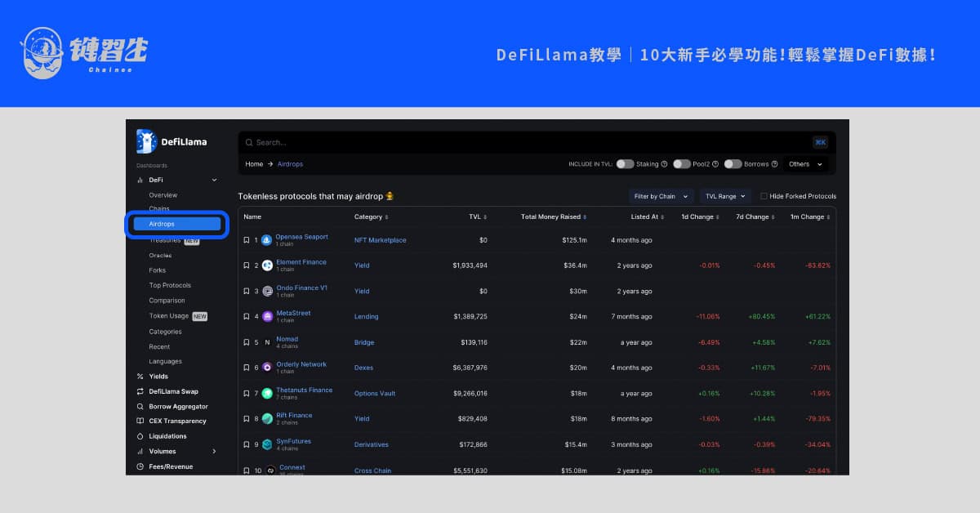This screenshot has width=980, height=513.
Task: Go to Chains in the sidebar
Action: click(x=159, y=209)
